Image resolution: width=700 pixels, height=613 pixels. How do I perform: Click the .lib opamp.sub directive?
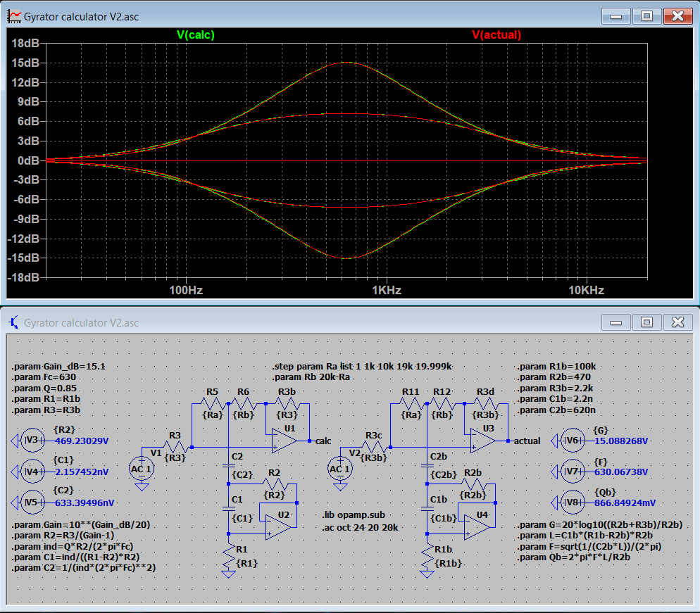pos(354,515)
